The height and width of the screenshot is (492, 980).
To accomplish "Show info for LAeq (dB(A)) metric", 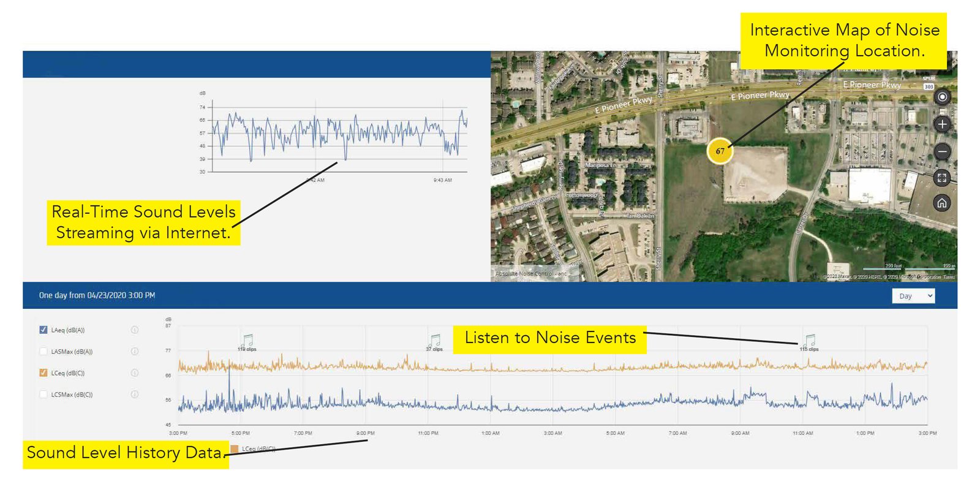I will coord(135,330).
